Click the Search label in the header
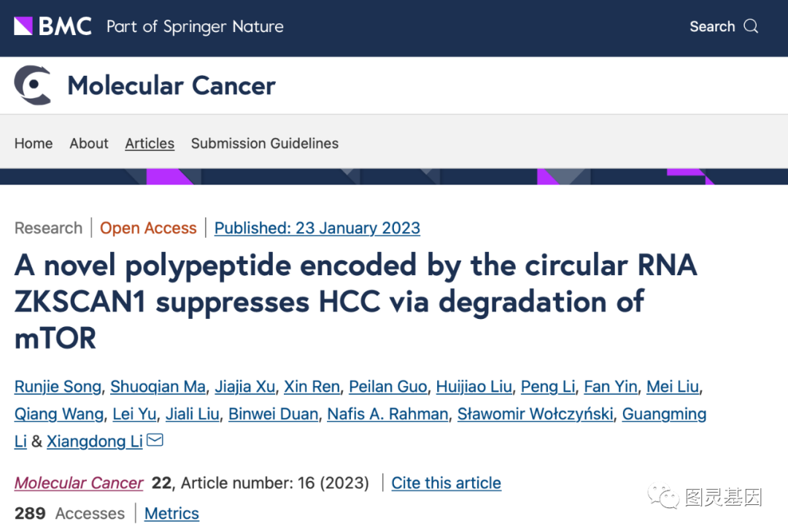This screenshot has height=532, width=788. click(711, 26)
